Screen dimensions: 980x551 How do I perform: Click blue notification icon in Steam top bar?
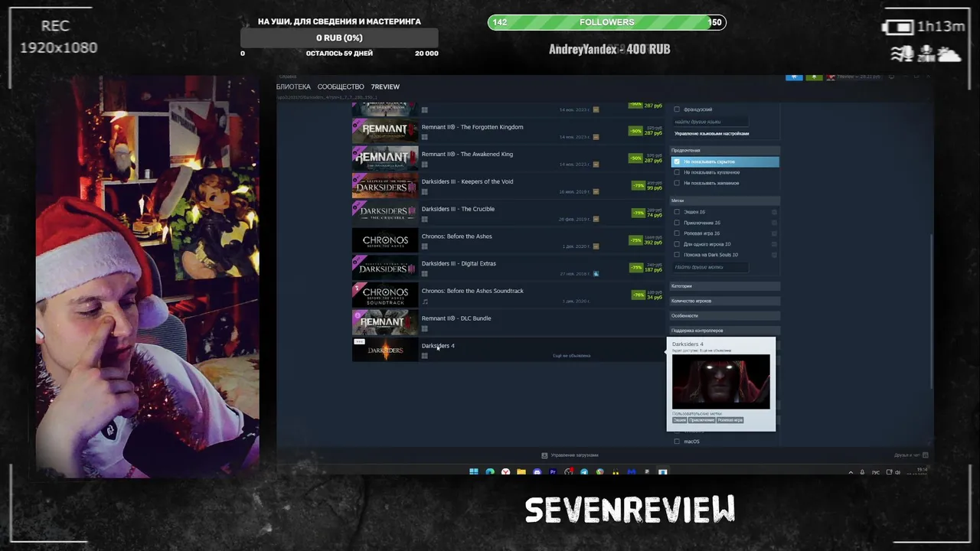794,77
